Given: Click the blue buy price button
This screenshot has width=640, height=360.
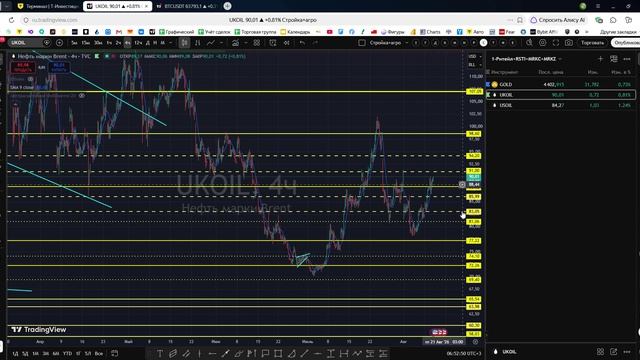Looking at the screenshot, I should 59,67.
